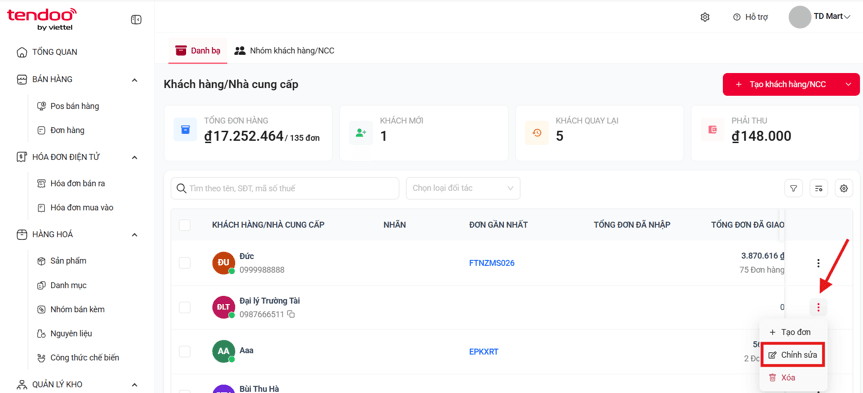863x393 pixels.
Task: Click the sort options icon beside filter
Action: point(818,188)
